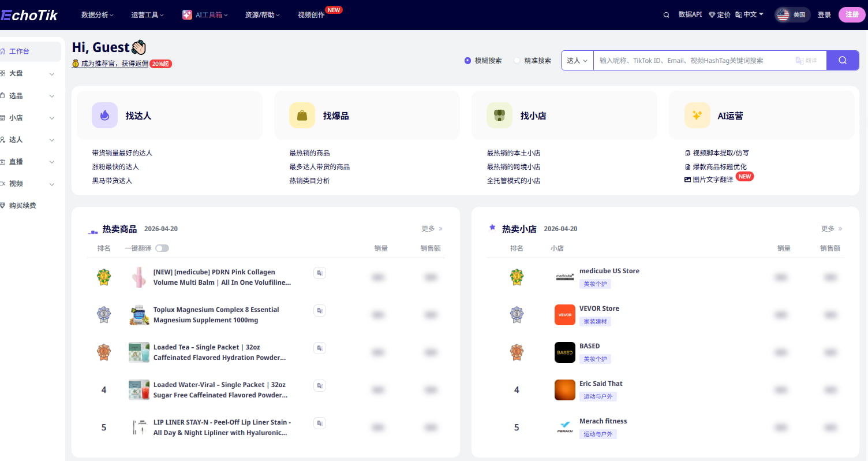Click the medicube Pink Collagen product thumbnail
The height and width of the screenshot is (461, 868).
pos(139,277)
